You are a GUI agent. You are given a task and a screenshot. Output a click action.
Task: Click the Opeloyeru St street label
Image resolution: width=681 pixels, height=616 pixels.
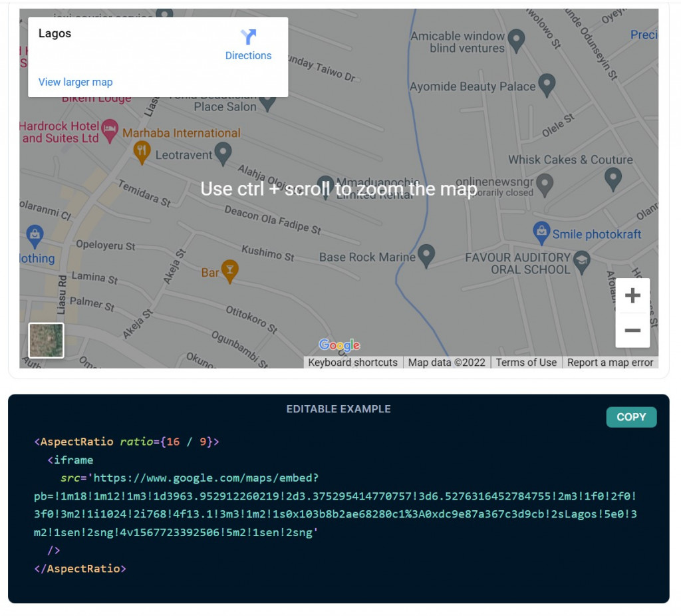[x=106, y=245]
